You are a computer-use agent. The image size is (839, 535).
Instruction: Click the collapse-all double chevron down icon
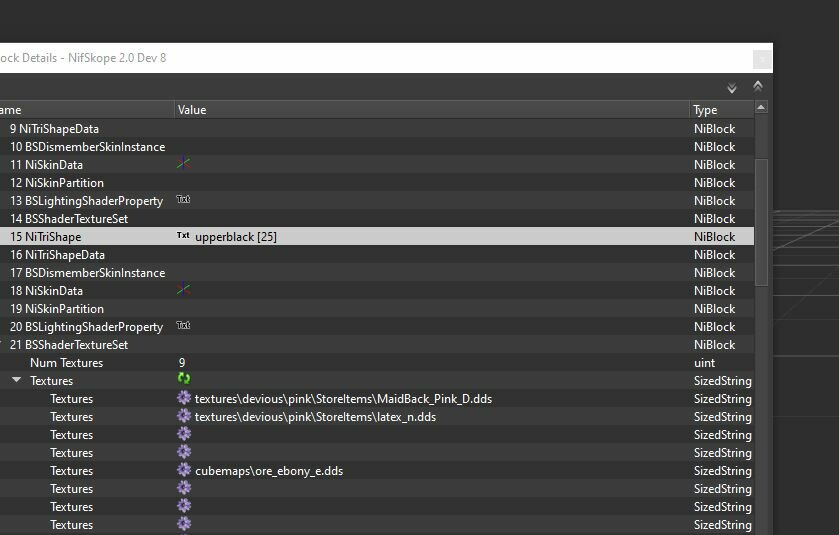[x=731, y=88]
